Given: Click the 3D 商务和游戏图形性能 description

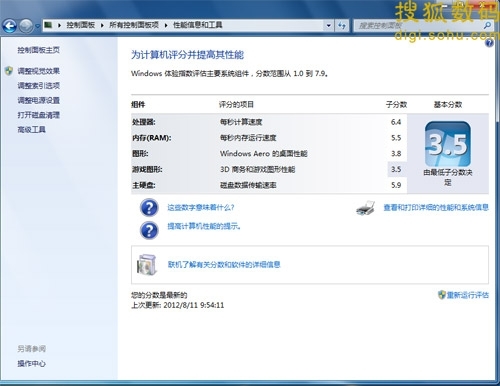Looking at the screenshot, I should coord(257,169).
